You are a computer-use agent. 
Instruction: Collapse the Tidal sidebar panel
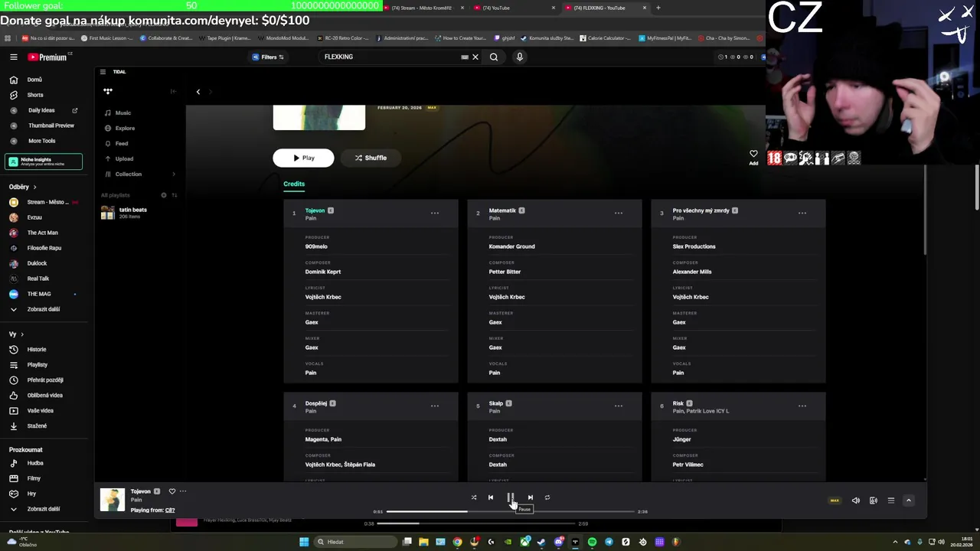[173, 91]
